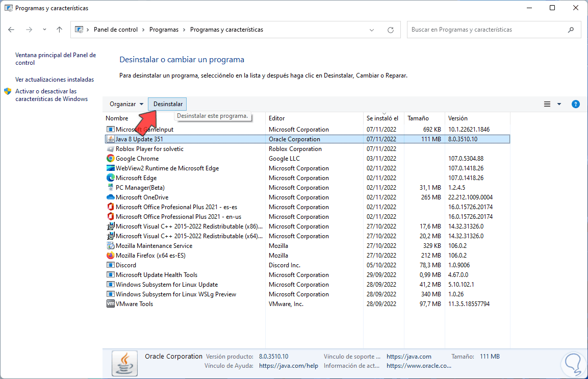Select the Discord program icon
Viewport: 588px width, 379px height.
(110, 265)
